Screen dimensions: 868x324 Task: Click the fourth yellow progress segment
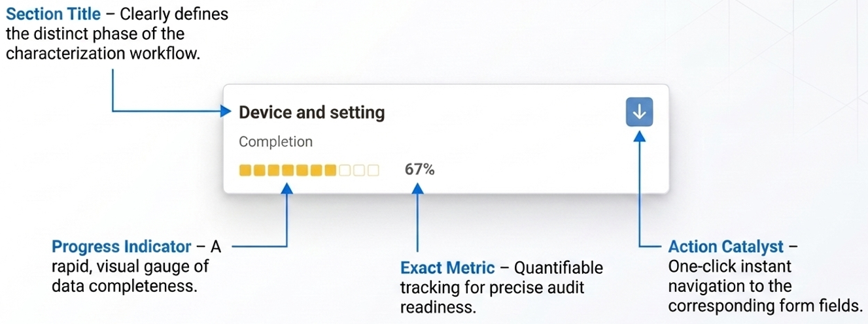288,170
